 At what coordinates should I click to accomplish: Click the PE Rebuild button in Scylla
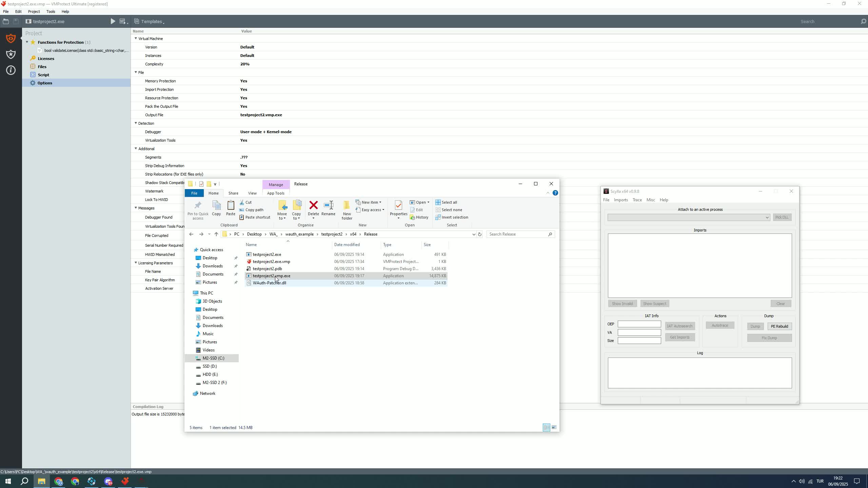coord(780,326)
